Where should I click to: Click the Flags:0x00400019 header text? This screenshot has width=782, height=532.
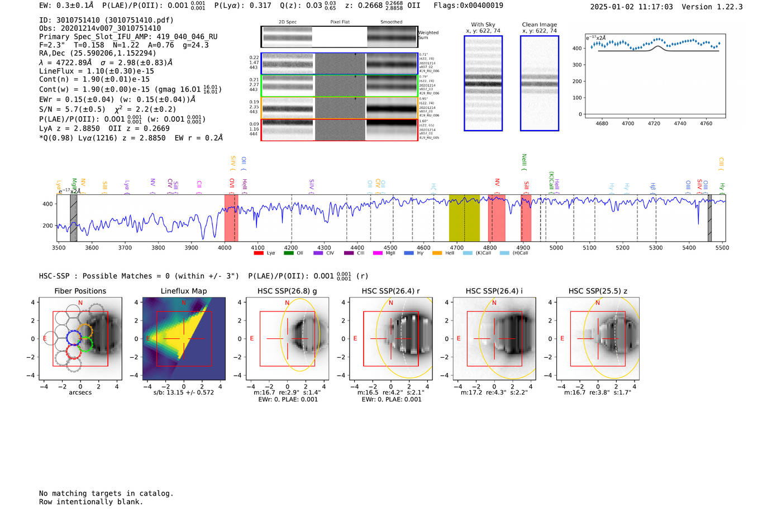click(468, 6)
